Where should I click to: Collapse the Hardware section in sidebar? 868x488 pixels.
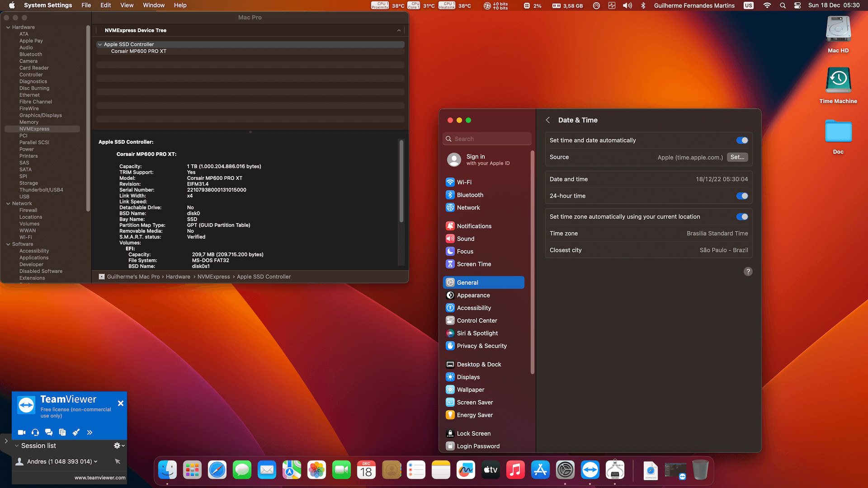8,27
